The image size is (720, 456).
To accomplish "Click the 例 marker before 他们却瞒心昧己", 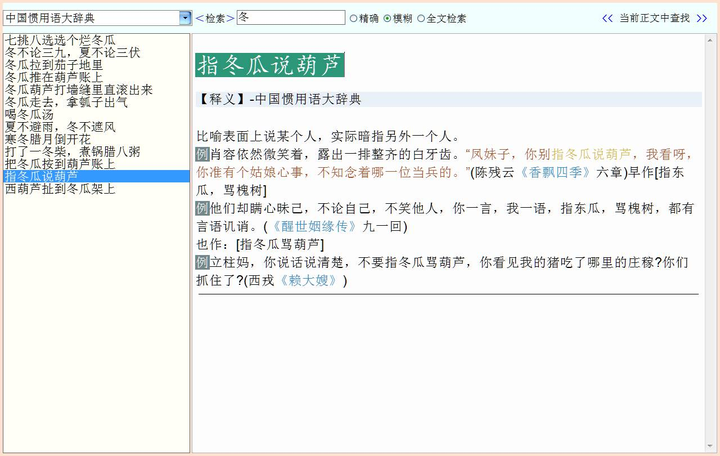I will tap(202, 208).
